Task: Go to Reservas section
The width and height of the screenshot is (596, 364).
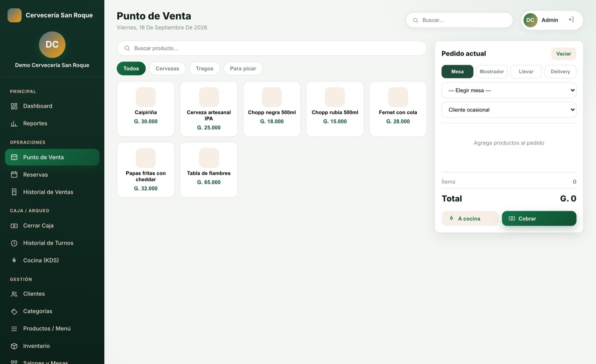Action: pos(52,175)
